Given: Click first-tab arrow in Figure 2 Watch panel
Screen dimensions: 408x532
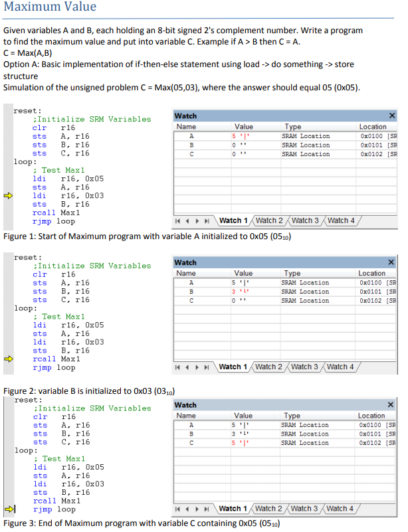Looking at the screenshot, I should coord(177,367).
